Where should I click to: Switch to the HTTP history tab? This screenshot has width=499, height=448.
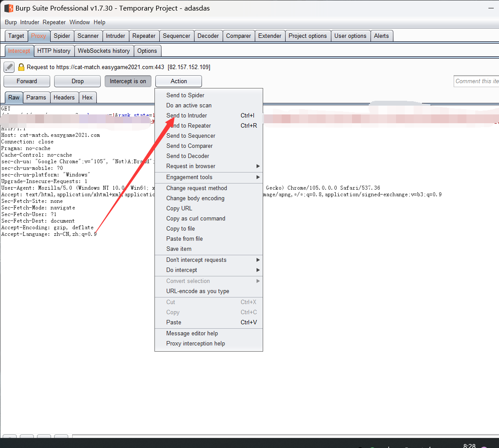(54, 51)
